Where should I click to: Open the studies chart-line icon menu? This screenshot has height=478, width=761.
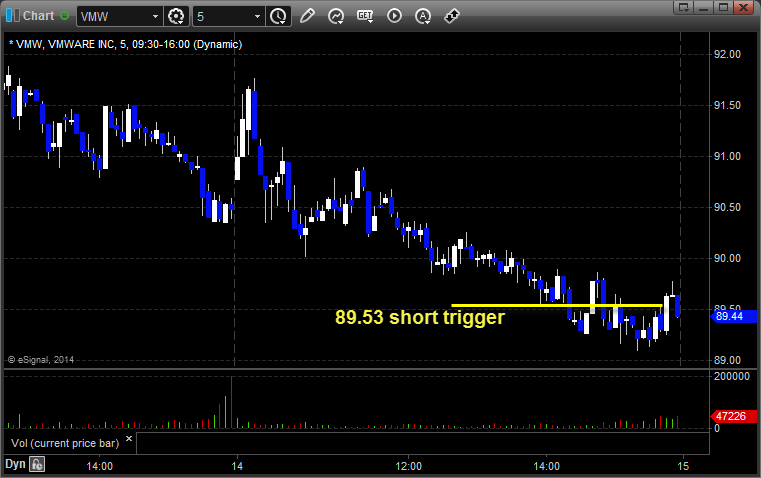[336, 16]
